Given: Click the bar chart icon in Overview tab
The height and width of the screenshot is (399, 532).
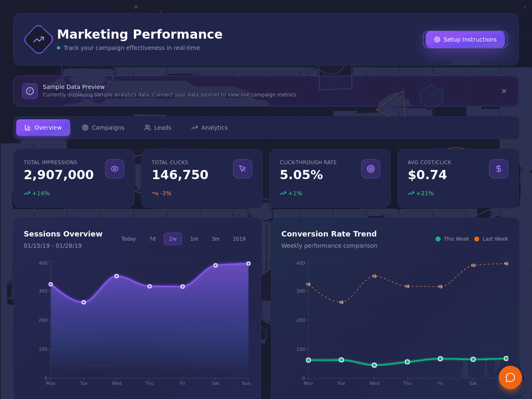Looking at the screenshot, I should (x=28, y=128).
